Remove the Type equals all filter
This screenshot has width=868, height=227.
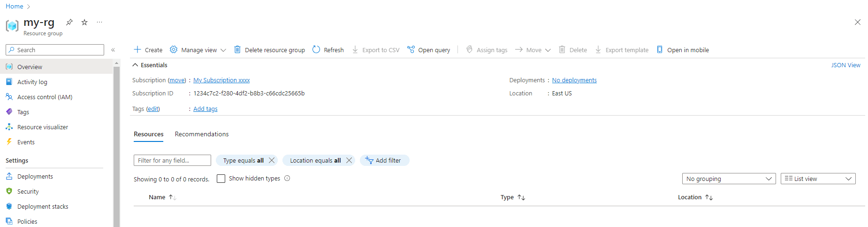tap(271, 160)
